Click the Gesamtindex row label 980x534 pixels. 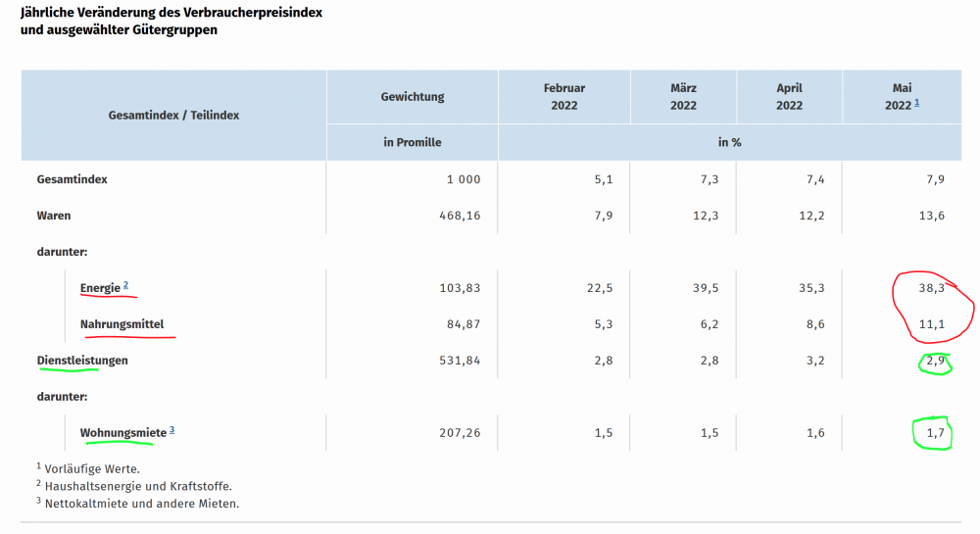pos(72,179)
